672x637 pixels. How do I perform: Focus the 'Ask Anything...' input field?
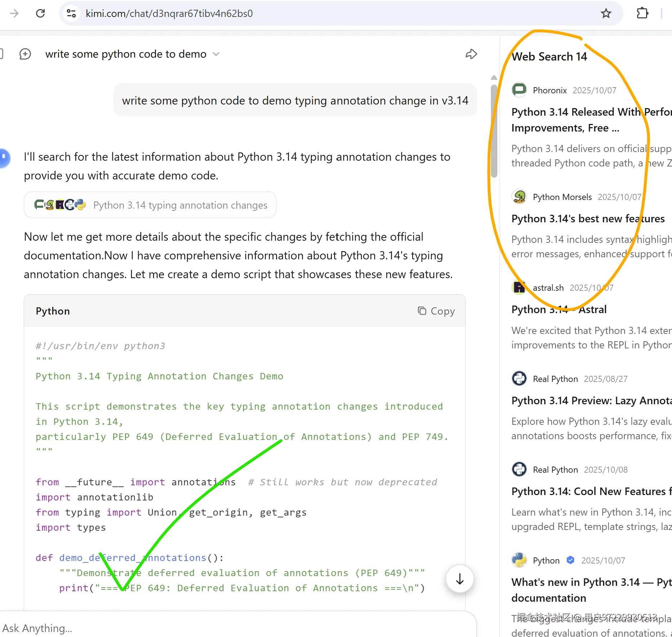(238, 628)
